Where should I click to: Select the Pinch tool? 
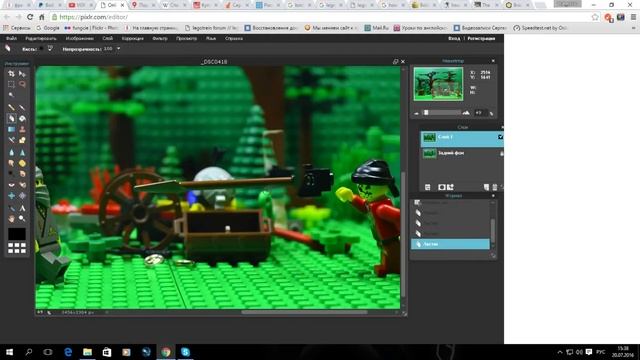point(22,196)
